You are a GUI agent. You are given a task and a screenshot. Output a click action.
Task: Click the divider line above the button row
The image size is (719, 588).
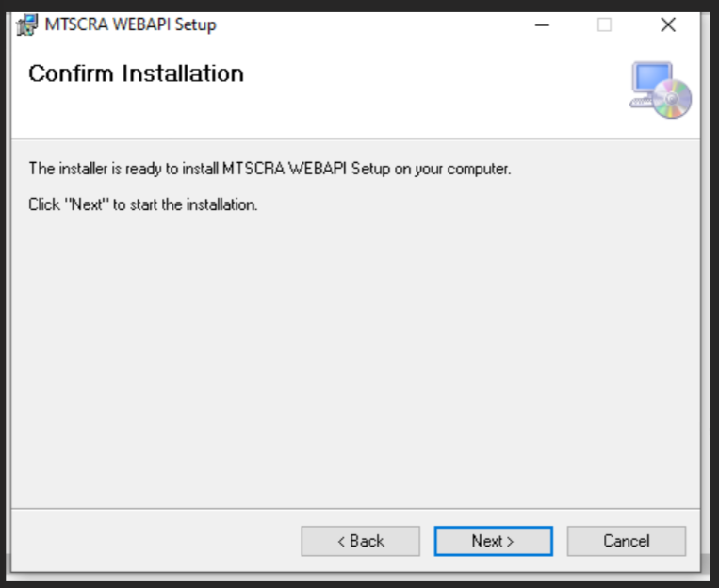(x=355, y=509)
